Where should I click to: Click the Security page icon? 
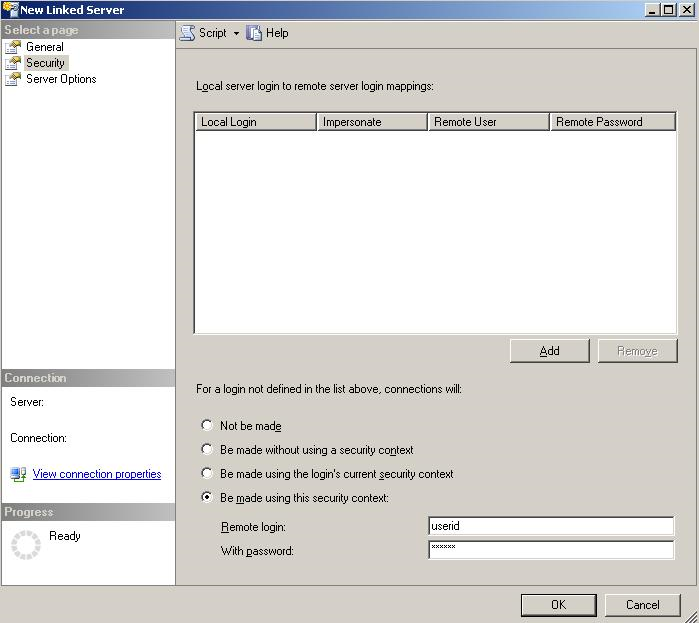pyautogui.click(x=13, y=63)
